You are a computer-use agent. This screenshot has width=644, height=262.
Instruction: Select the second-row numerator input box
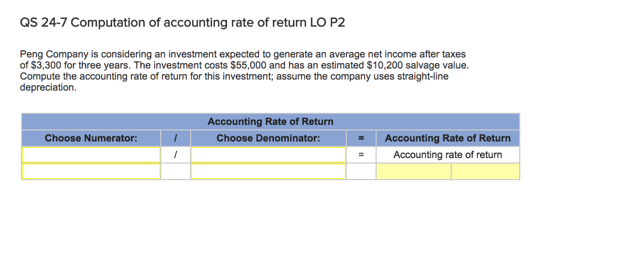point(91,171)
